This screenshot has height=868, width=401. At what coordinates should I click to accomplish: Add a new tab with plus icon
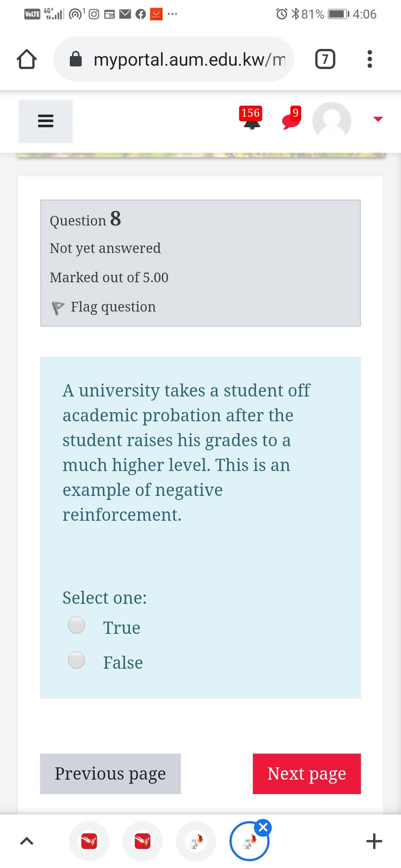point(374,841)
